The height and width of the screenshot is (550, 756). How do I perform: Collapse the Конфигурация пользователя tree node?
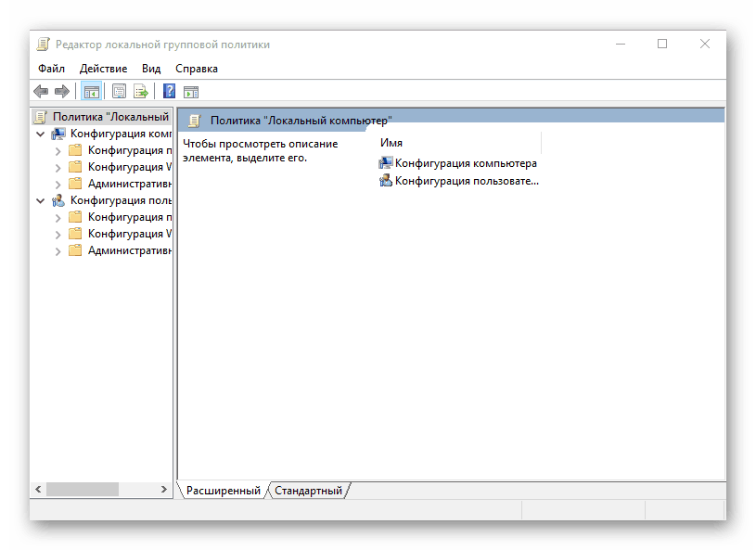point(41,200)
